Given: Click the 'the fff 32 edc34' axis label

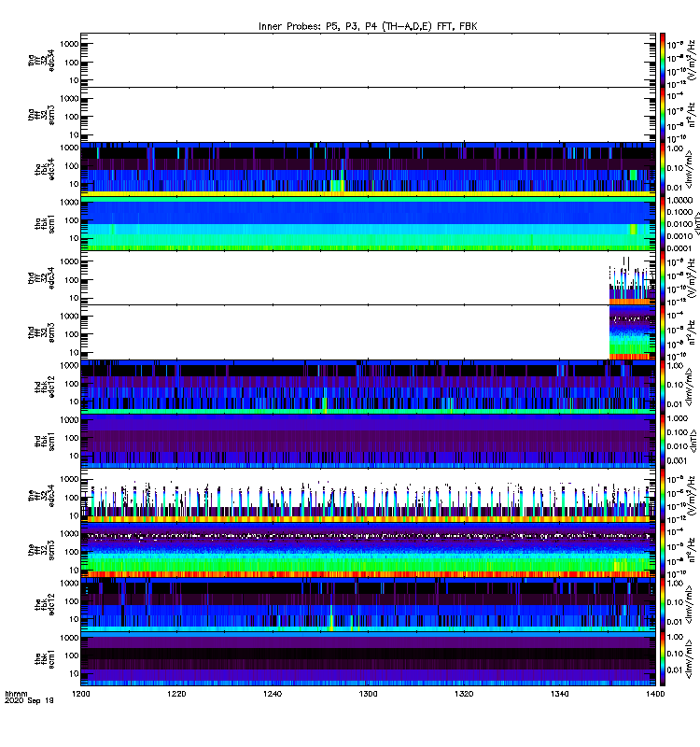Looking at the screenshot, I should point(41,496).
